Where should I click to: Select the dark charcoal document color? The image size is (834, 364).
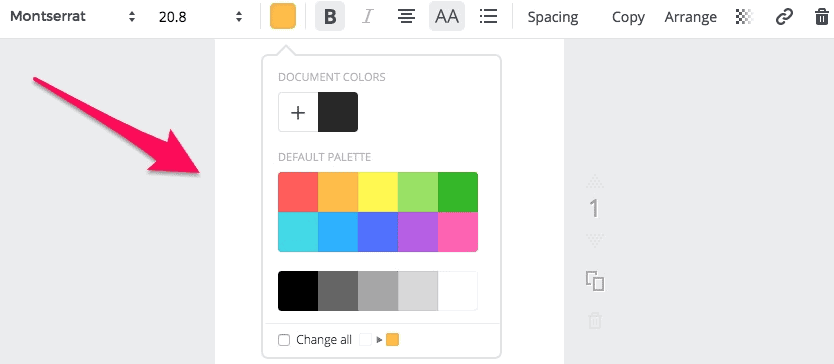click(x=338, y=112)
